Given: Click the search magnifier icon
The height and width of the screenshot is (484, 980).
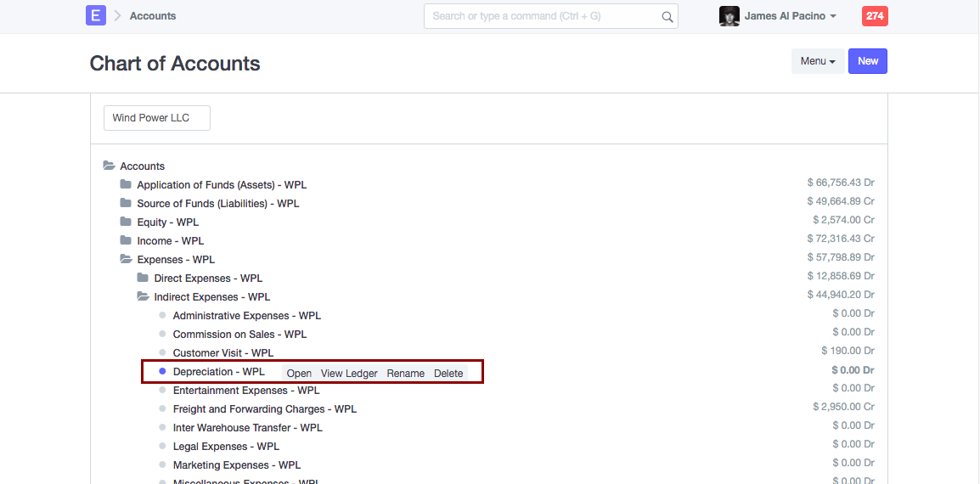Looking at the screenshot, I should 667,16.
